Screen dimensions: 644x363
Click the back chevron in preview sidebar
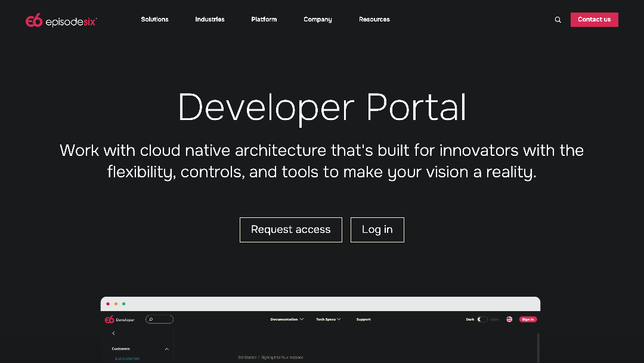(x=113, y=333)
